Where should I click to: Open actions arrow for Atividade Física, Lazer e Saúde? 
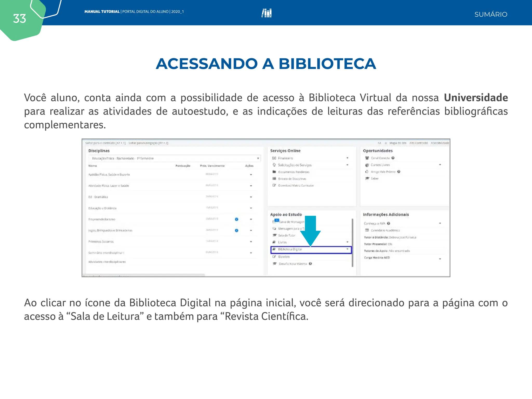point(251,186)
